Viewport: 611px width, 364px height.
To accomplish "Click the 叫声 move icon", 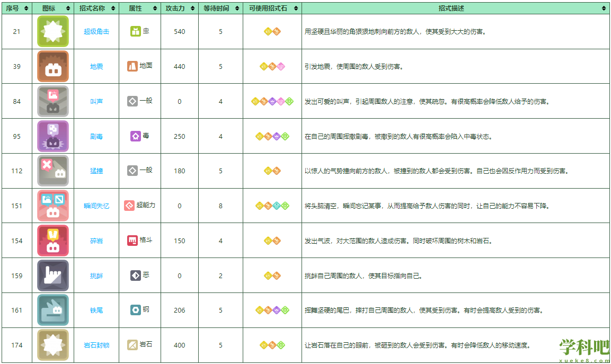I will coord(53,101).
